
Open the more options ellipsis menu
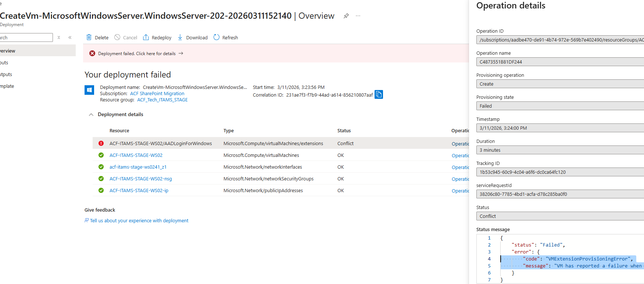coord(358,16)
